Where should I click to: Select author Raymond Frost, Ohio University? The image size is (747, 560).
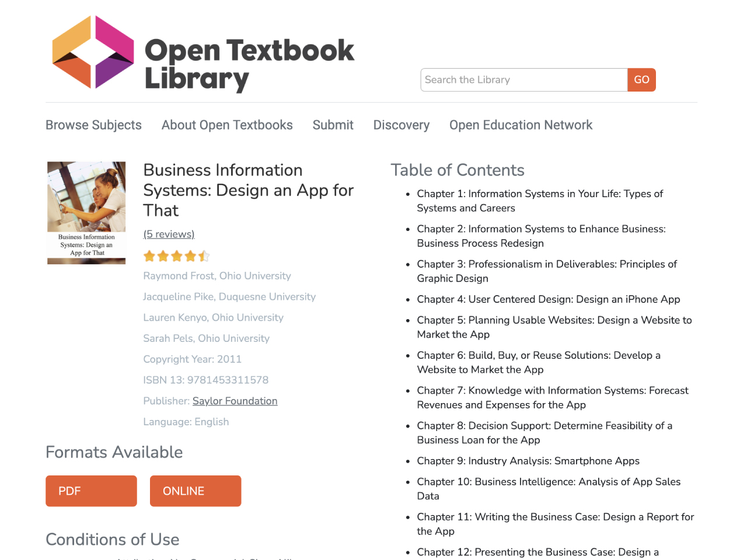[217, 276]
